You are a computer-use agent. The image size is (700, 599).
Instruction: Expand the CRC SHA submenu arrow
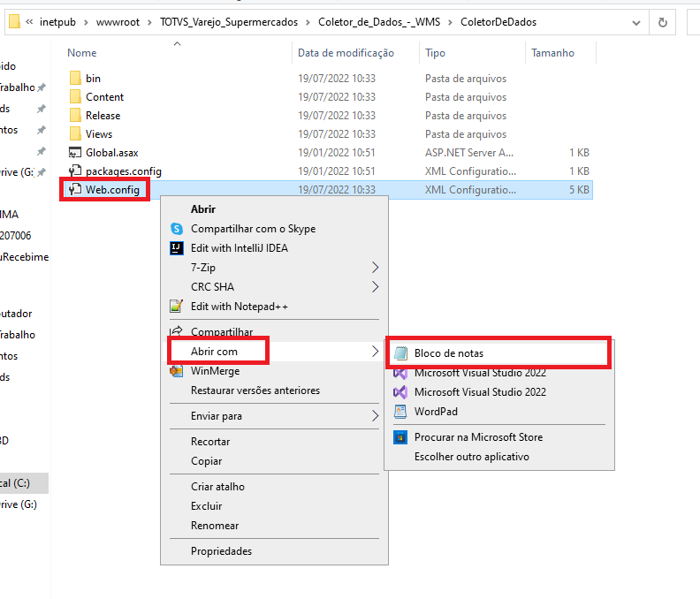click(375, 287)
